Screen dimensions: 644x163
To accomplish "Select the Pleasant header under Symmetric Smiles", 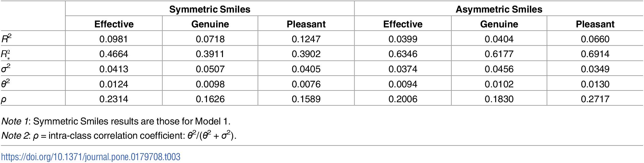I will click(x=306, y=24).
